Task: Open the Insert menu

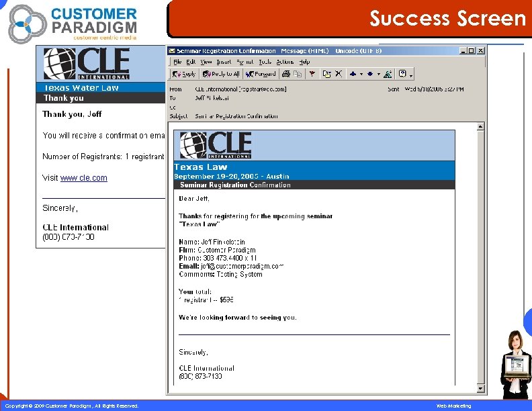Action: [x=224, y=62]
